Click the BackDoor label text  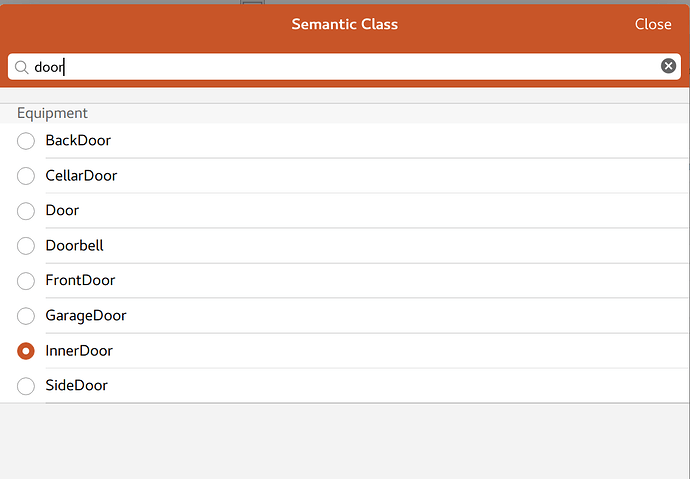coord(78,141)
